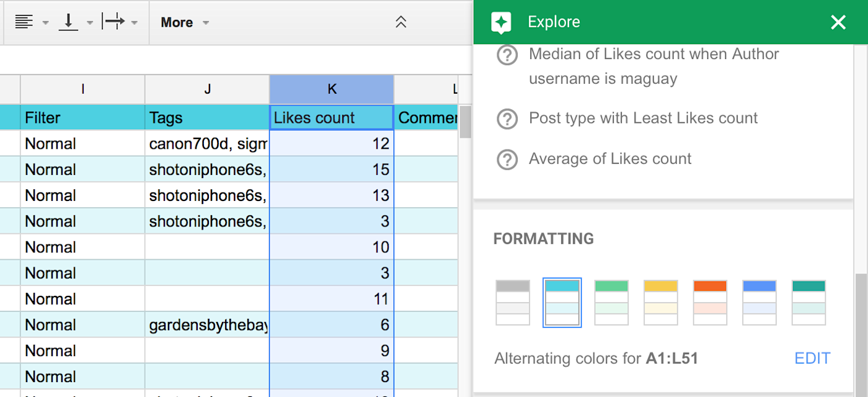Collapse toolbar with double chevron icon
The height and width of the screenshot is (397, 868).
pyautogui.click(x=401, y=22)
